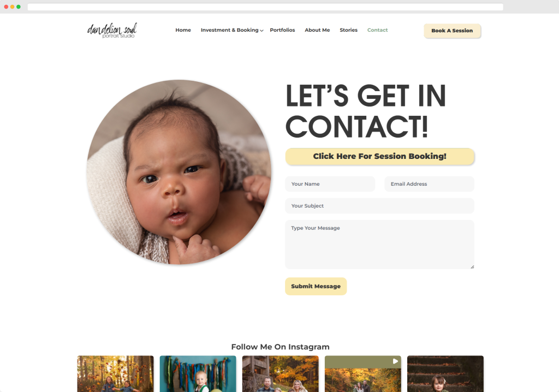
Task: Click the textarea resize handle corner
Action: (x=472, y=267)
